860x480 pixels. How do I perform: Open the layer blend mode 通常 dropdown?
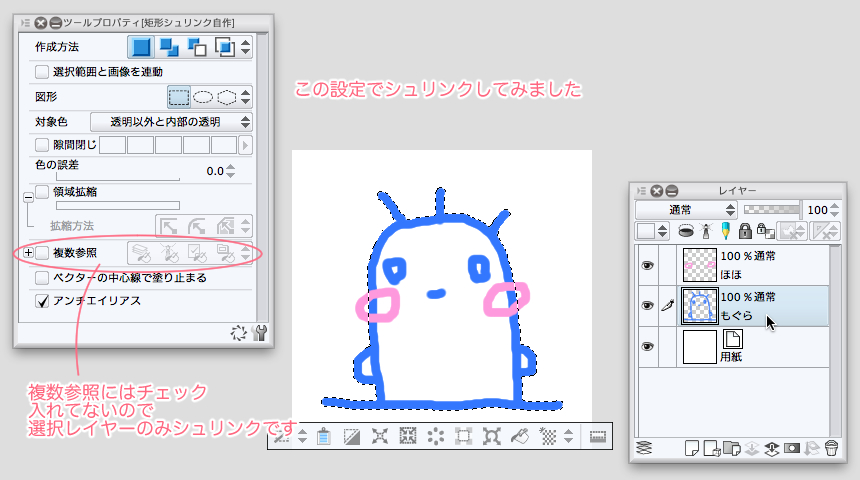(x=685, y=210)
